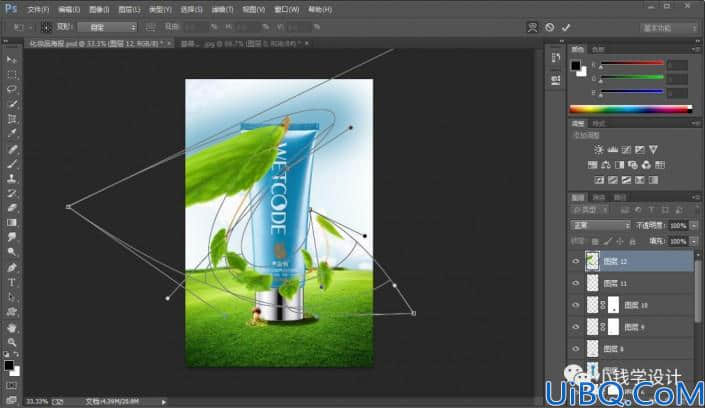Select the Brush tool
Viewport: 705px width, 408px height.
click(12, 164)
